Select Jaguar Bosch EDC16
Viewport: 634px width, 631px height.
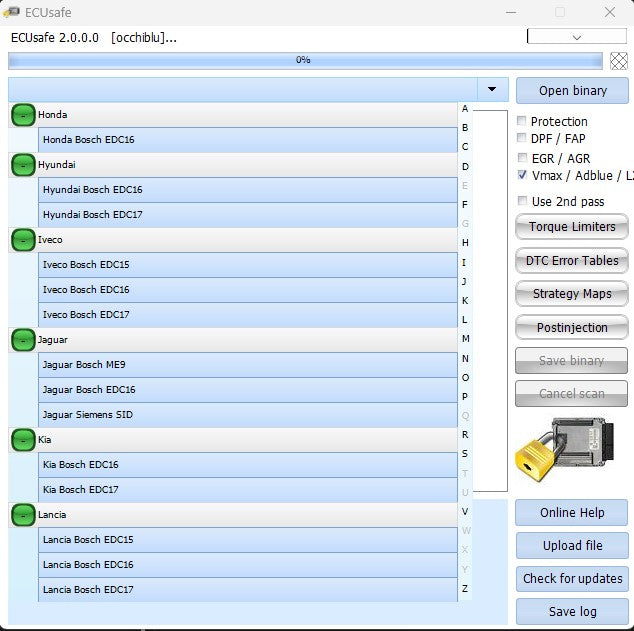point(248,390)
